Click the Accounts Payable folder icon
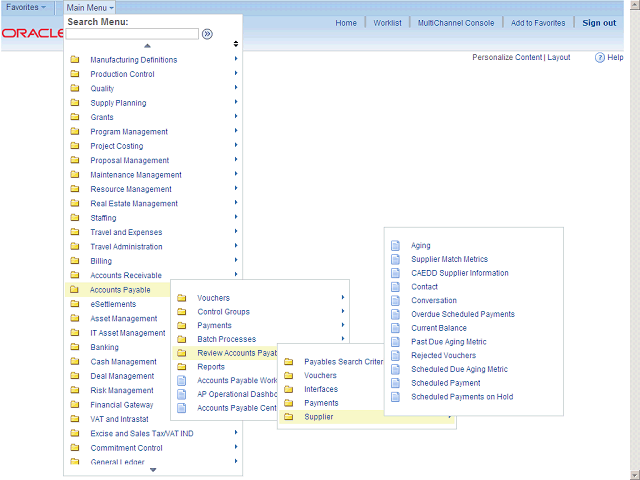Viewport: 640px width, 480px height. [74, 290]
